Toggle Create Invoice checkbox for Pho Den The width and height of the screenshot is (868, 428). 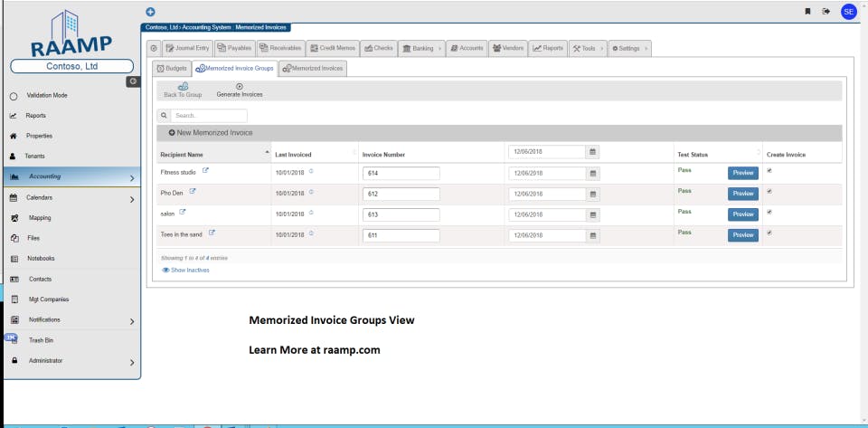pyautogui.click(x=769, y=192)
